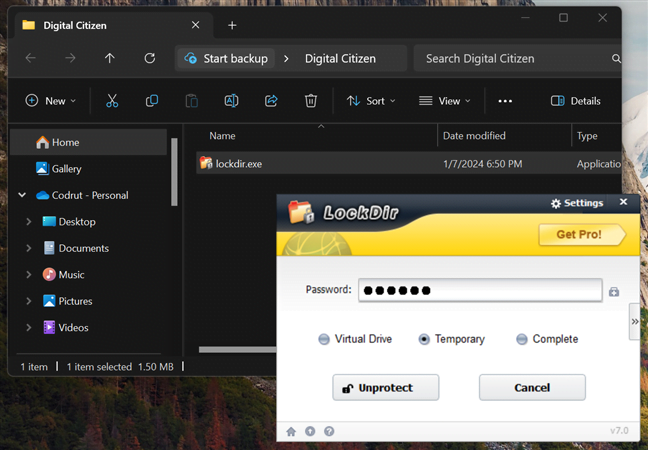Click the Unprotect button
The width and height of the screenshot is (648, 450).
pos(386,388)
